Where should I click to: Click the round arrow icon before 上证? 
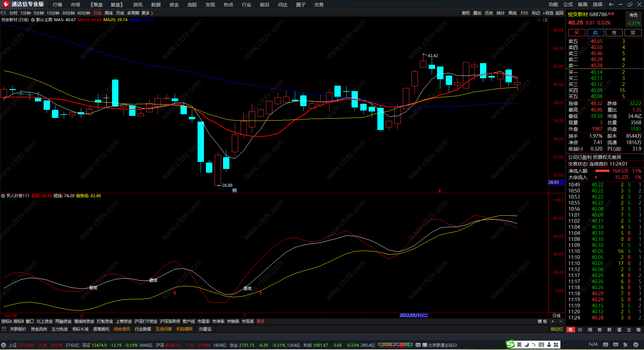[x=3, y=345]
